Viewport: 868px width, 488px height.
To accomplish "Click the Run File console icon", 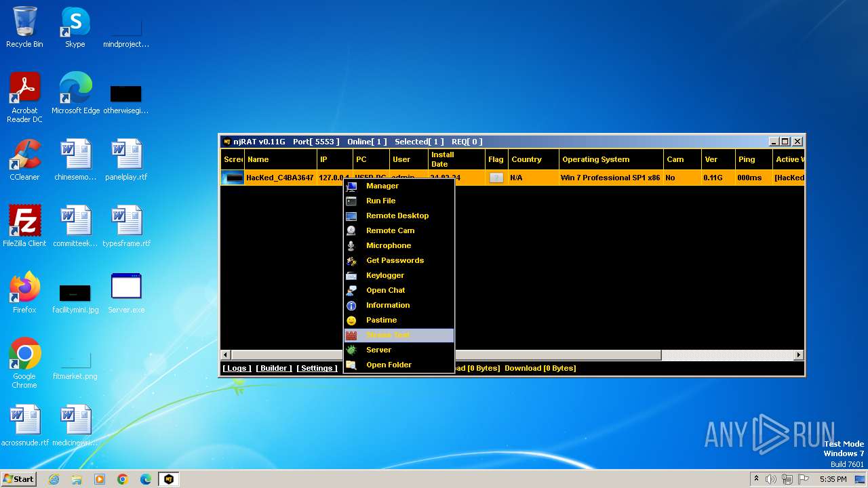I will tap(351, 201).
